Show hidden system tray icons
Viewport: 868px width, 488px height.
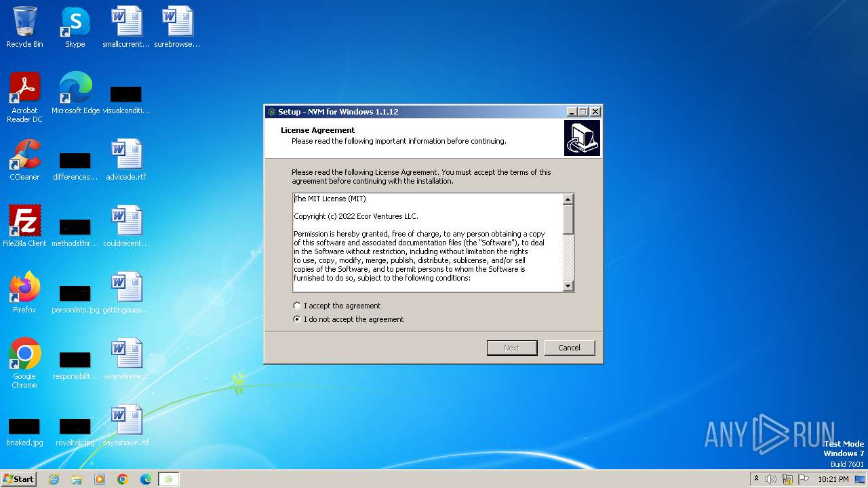[x=756, y=479]
